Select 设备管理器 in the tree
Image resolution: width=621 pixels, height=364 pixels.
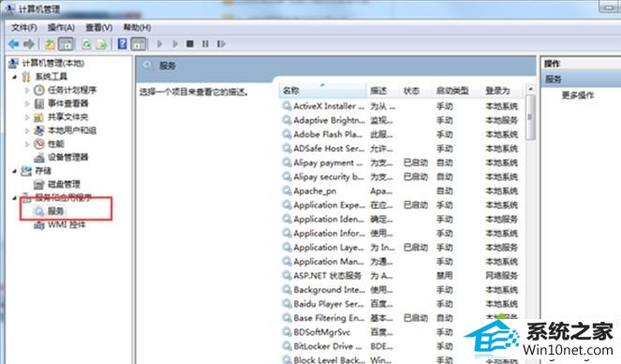coord(67,157)
